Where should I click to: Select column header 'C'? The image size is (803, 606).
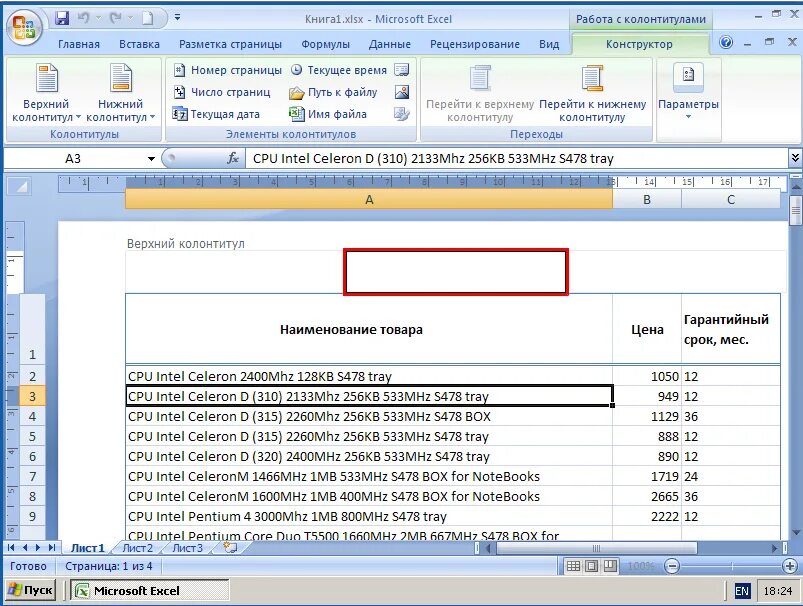[x=731, y=199]
